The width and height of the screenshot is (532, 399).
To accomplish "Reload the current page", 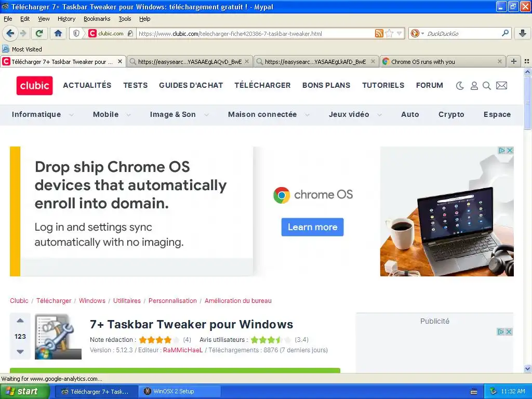I will pyautogui.click(x=39, y=33).
